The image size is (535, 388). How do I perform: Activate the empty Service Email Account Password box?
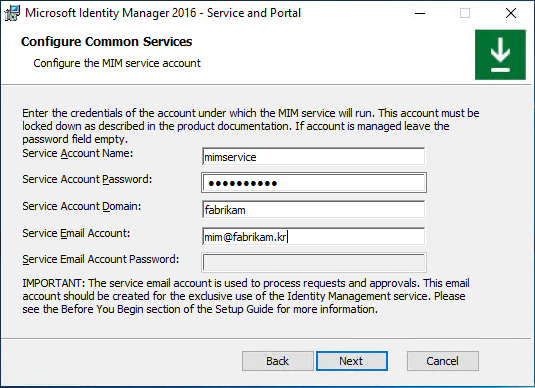pyautogui.click(x=314, y=262)
